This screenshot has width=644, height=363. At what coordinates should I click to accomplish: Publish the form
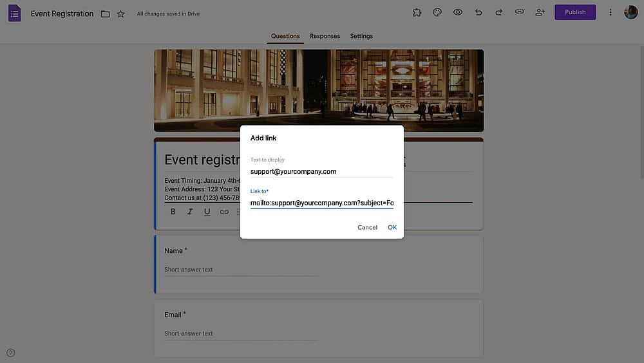(575, 12)
